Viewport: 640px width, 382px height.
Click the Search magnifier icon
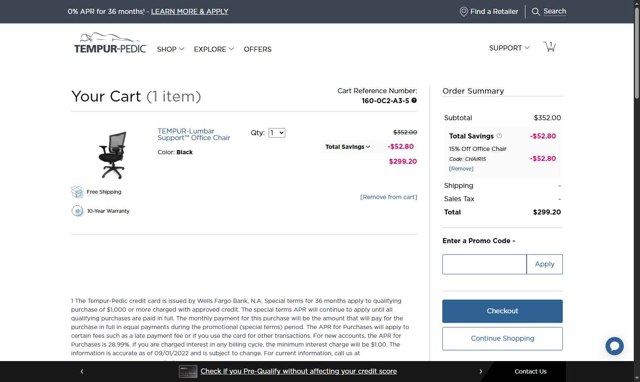click(536, 11)
